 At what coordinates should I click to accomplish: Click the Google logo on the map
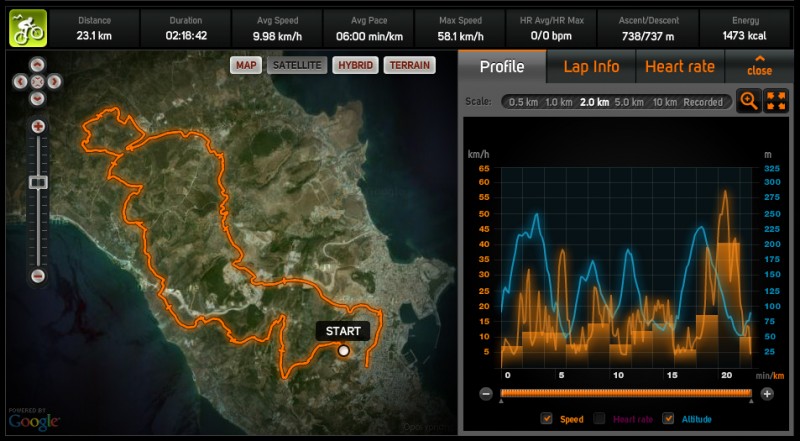point(34,421)
